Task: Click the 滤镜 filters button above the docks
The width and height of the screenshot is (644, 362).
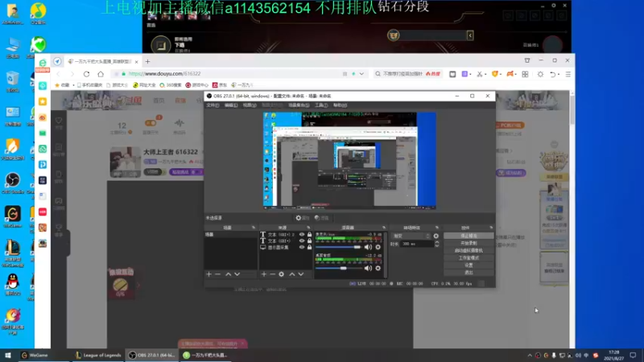Action: point(321,218)
